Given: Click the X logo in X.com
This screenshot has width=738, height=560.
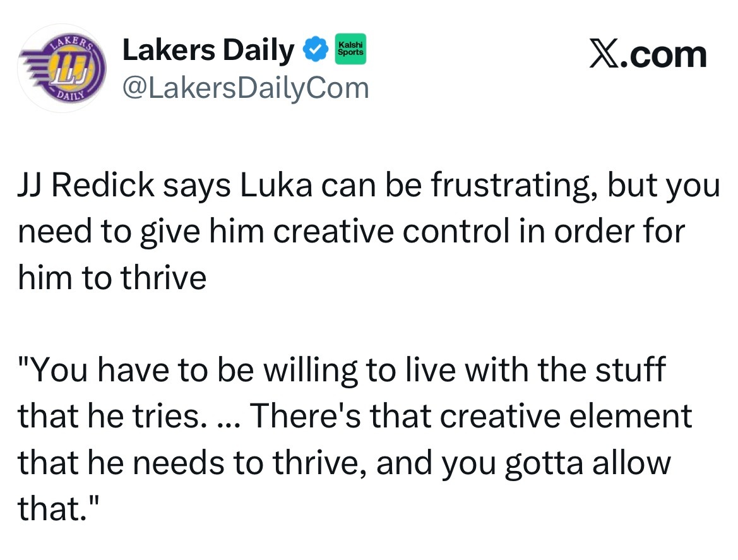Looking at the screenshot, I should pos(605,55).
